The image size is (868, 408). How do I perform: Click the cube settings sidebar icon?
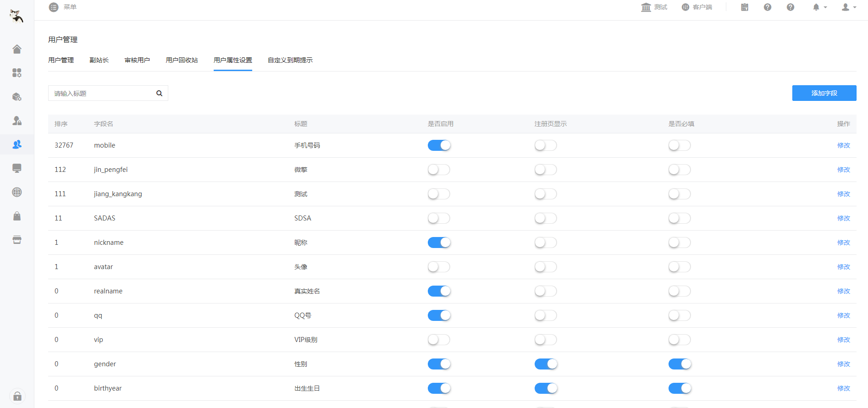coord(17,97)
